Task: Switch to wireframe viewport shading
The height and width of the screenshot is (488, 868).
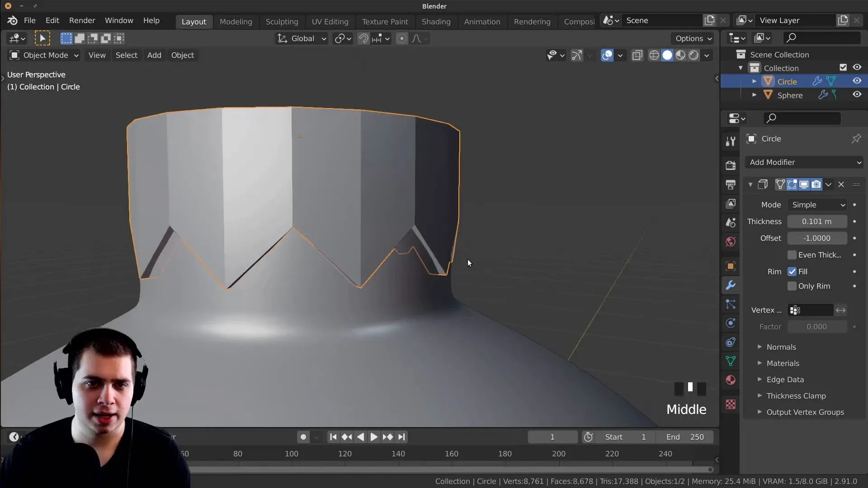Action: [654, 55]
